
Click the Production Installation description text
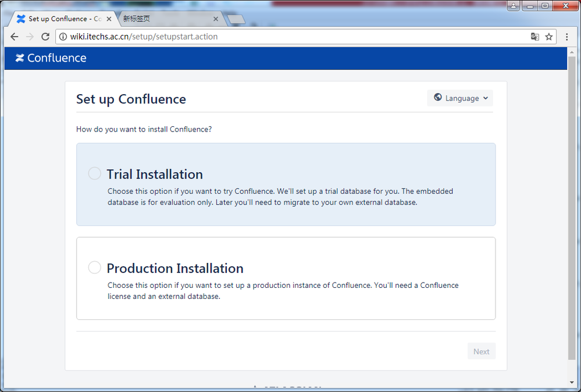click(283, 291)
